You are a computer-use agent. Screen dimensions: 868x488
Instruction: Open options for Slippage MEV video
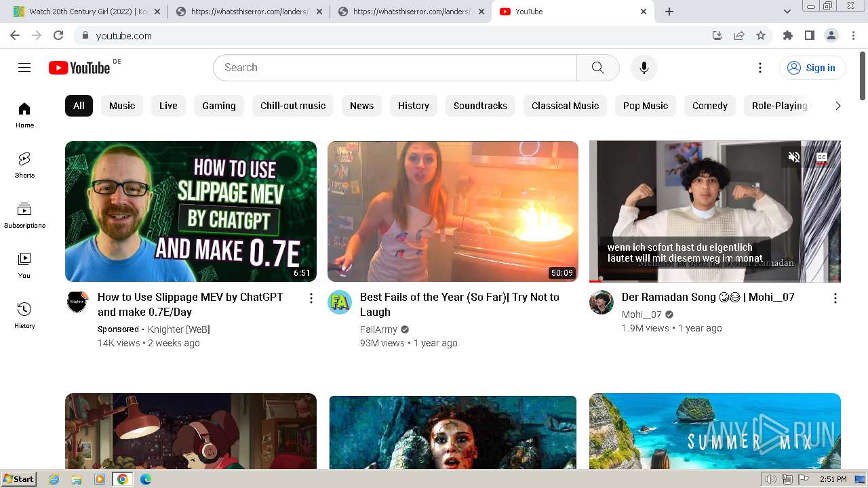click(x=311, y=298)
